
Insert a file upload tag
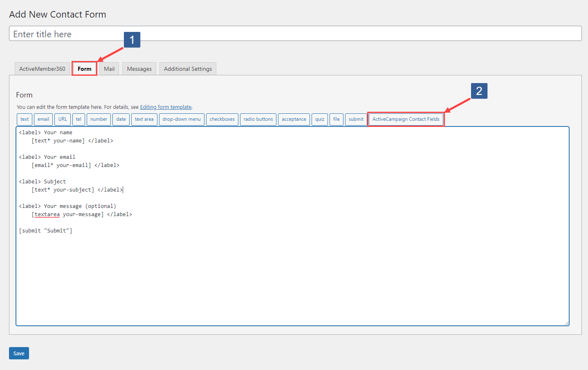point(336,119)
